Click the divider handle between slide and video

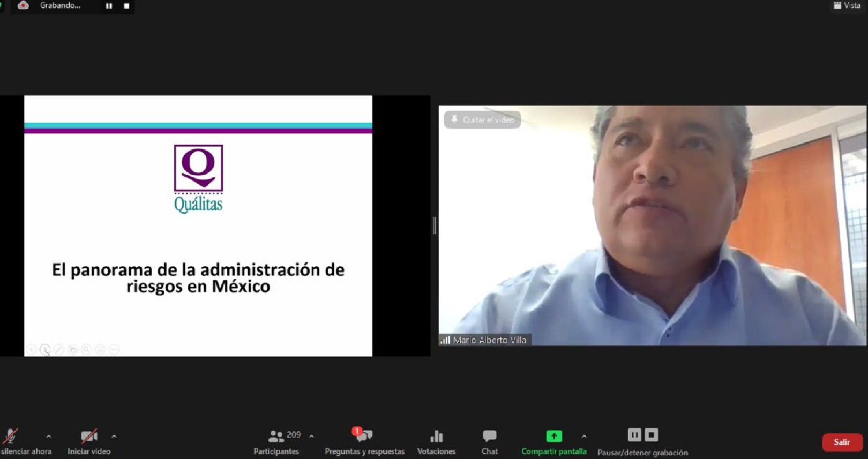pyautogui.click(x=434, y=225)
